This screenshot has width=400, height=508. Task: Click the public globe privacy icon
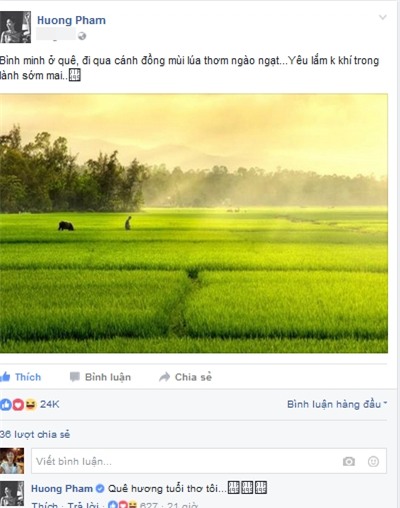82,36
